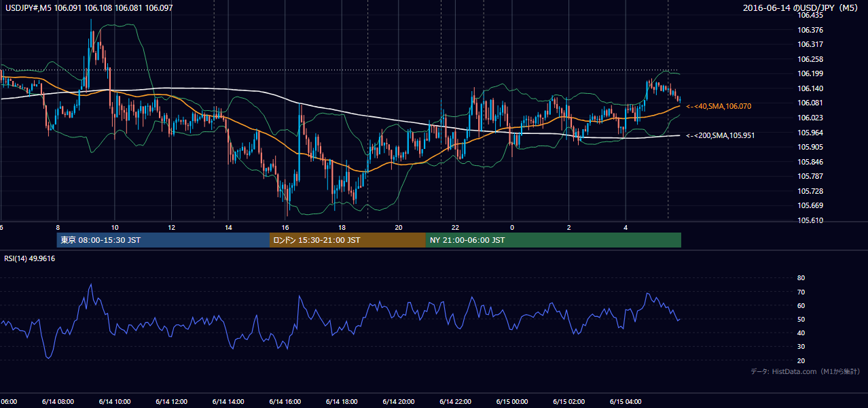Image resolution: width=868 pixels, height=408 pixels.
Task: Click hour tick 2 under the price chart
Action: coord(568,227)
